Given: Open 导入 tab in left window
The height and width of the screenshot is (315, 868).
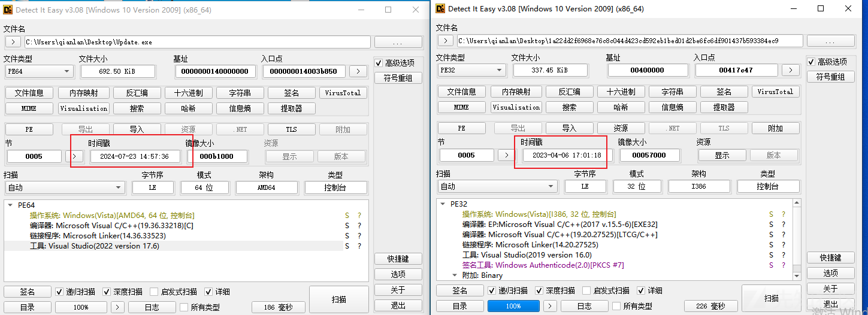Looking at the screenshot, I should (137, 129).
